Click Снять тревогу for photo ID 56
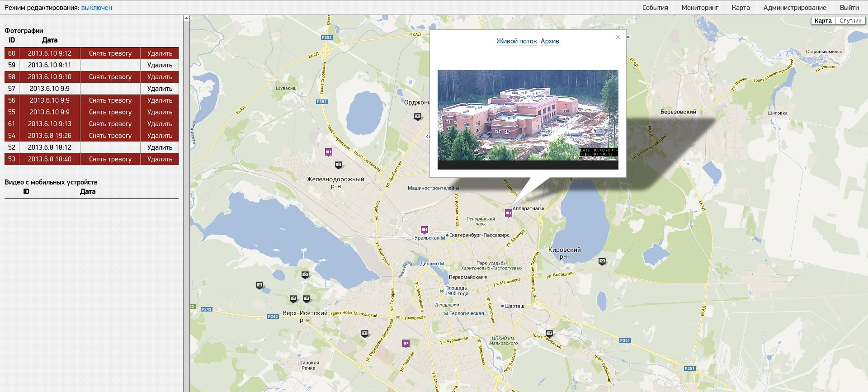The width and height of the screenshot is (868, 392). pos(110,100)
